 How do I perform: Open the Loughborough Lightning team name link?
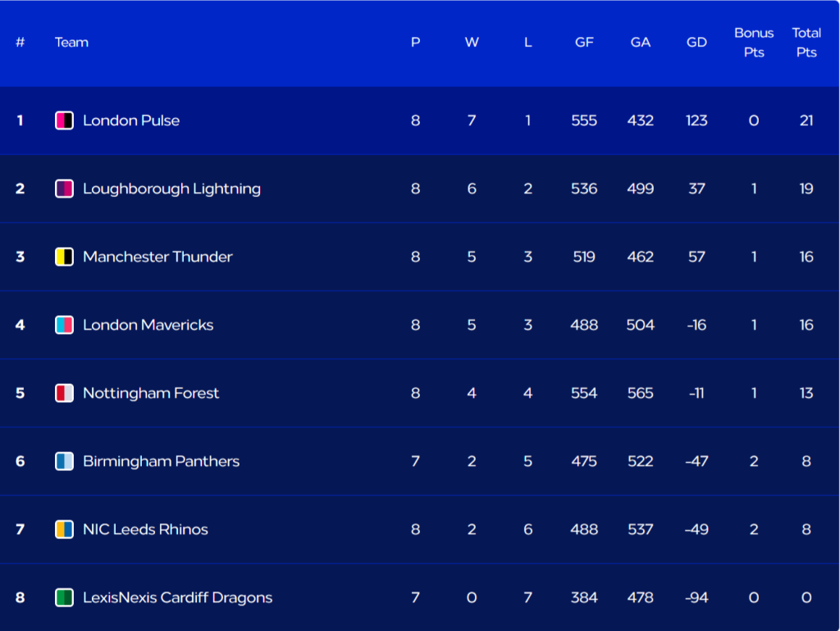tap(172, 189)
